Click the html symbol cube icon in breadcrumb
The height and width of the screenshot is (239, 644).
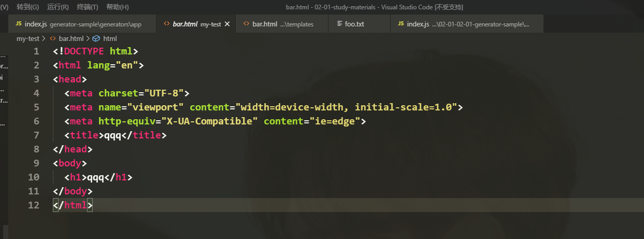(x=96, y=38)
